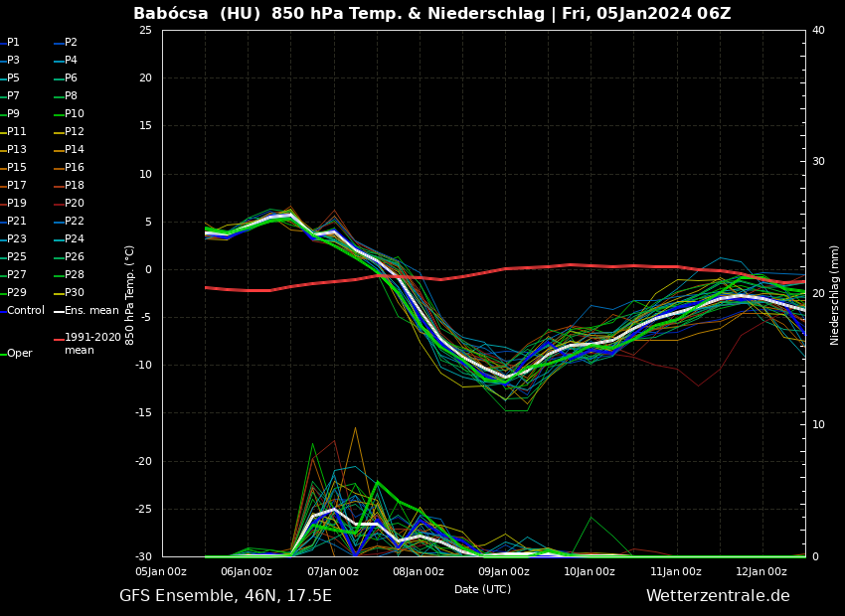The image size is (845, 616).
Task: Click the Niederschlag (mm) right axis label
Action: click(x=835, y=294)
